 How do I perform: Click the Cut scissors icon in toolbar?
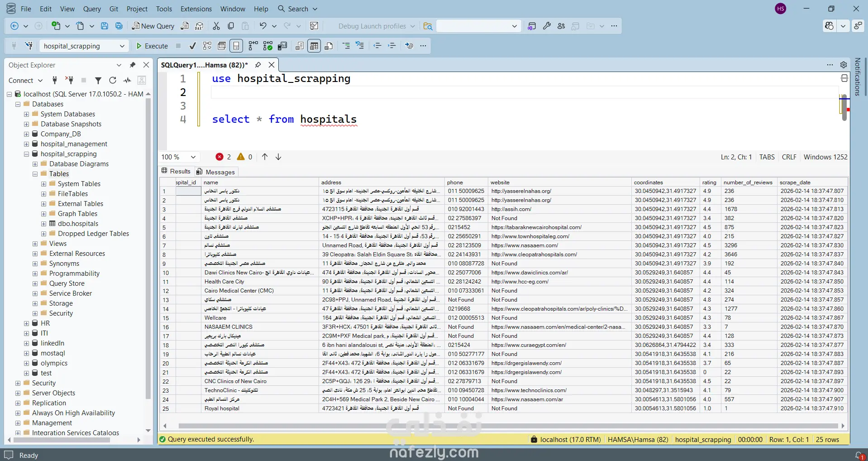(x=216, y=26)
